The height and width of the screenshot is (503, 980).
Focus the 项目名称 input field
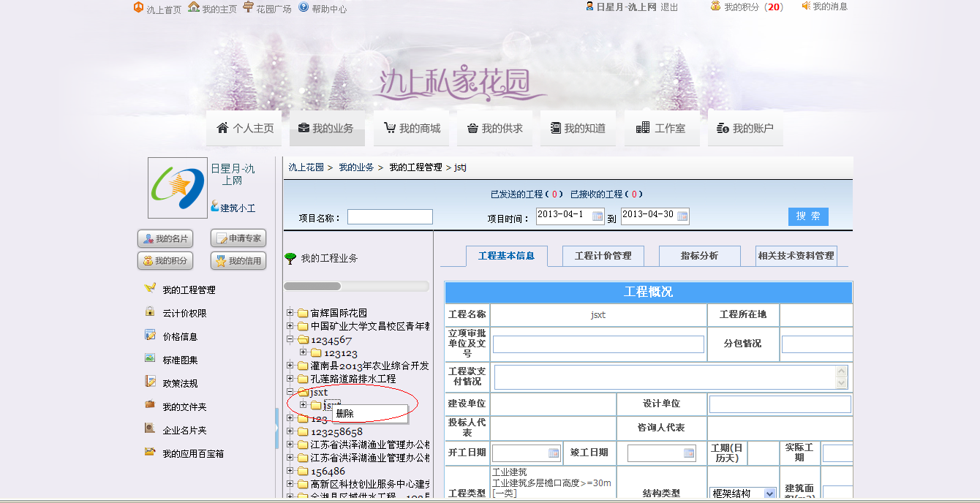[x=390, y=217]
